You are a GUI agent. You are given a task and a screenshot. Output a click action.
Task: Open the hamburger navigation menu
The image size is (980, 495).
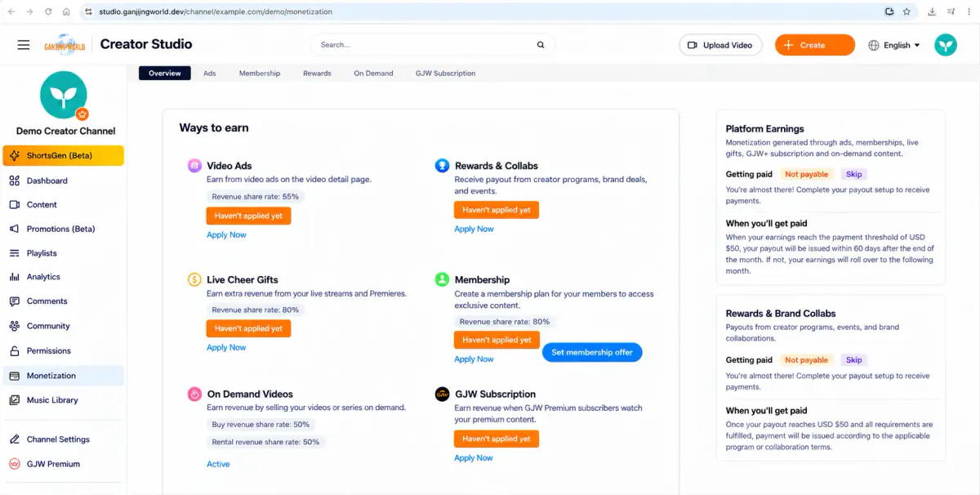(24, 45)
